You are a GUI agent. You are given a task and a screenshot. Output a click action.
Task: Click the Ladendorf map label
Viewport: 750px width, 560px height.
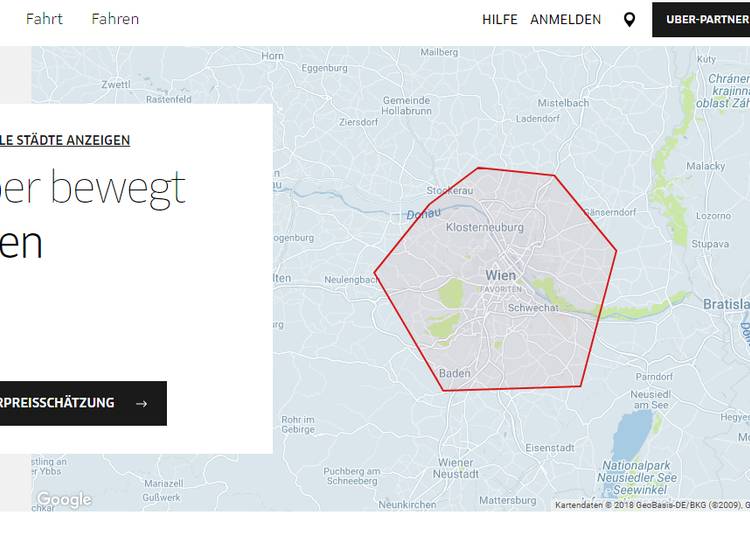(x=538, y=119)
